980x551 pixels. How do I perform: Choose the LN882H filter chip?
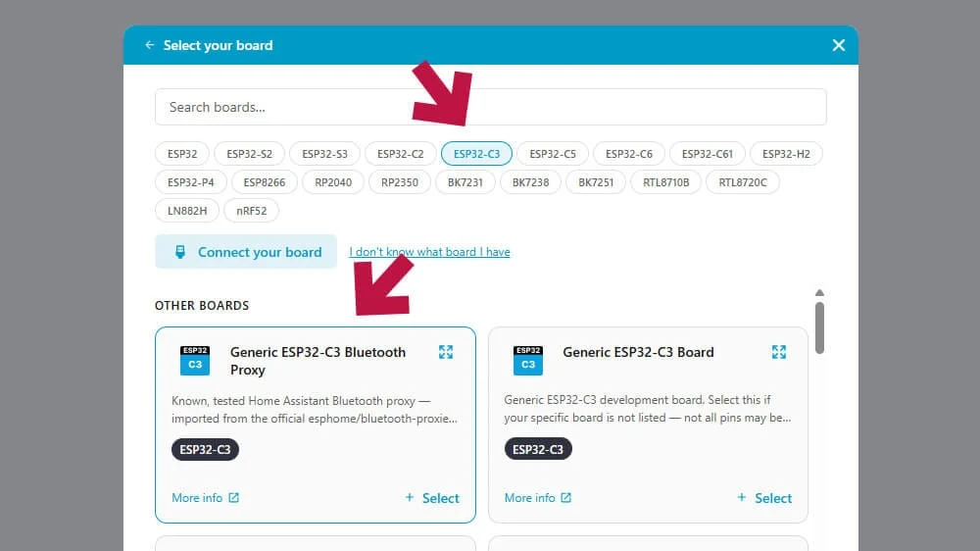187,211
